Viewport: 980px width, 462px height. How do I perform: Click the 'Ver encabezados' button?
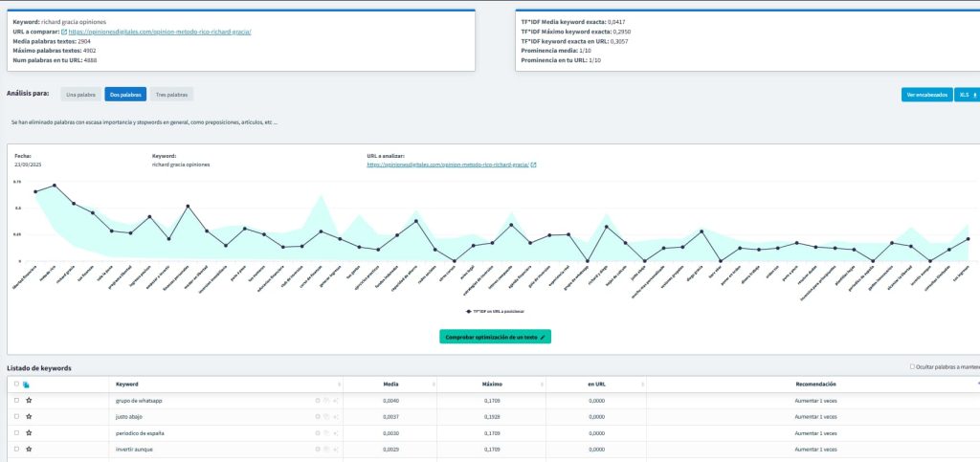tap(926, 95)
